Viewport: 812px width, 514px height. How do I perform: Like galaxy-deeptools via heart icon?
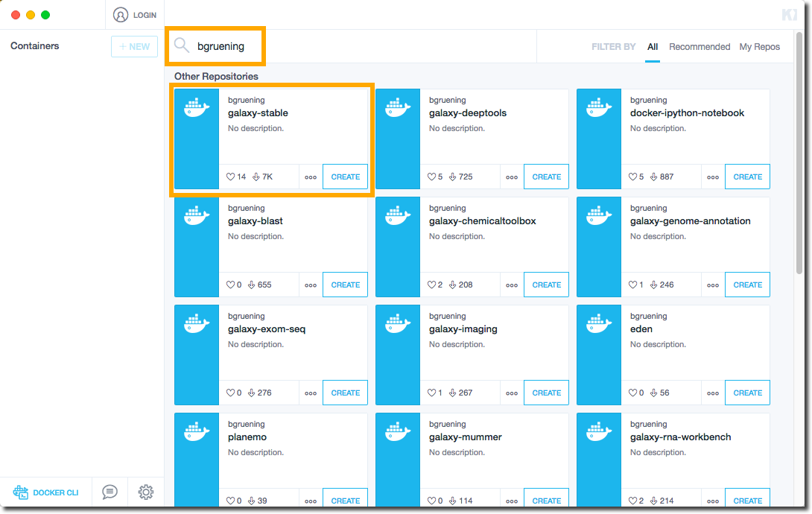431,177
